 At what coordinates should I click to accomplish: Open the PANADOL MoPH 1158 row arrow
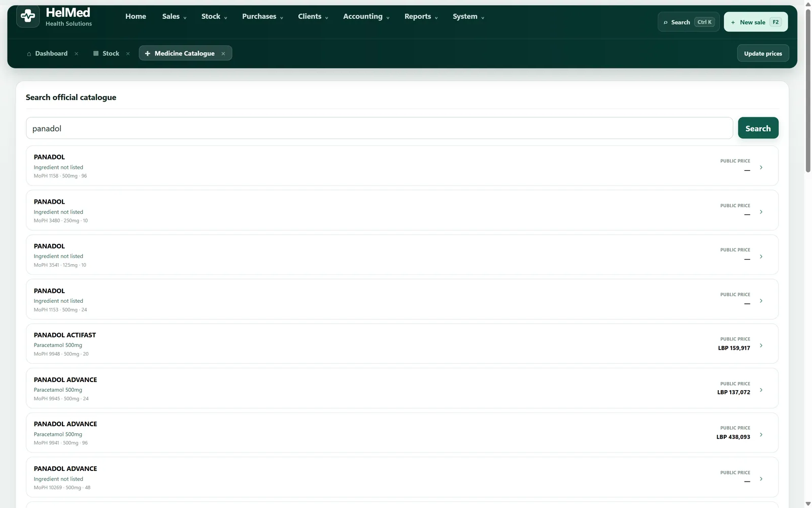[761, 167]
